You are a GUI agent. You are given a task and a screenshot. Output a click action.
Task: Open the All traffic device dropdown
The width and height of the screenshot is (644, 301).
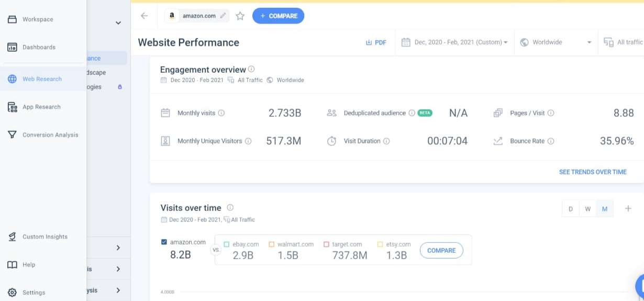coord(623,42)
